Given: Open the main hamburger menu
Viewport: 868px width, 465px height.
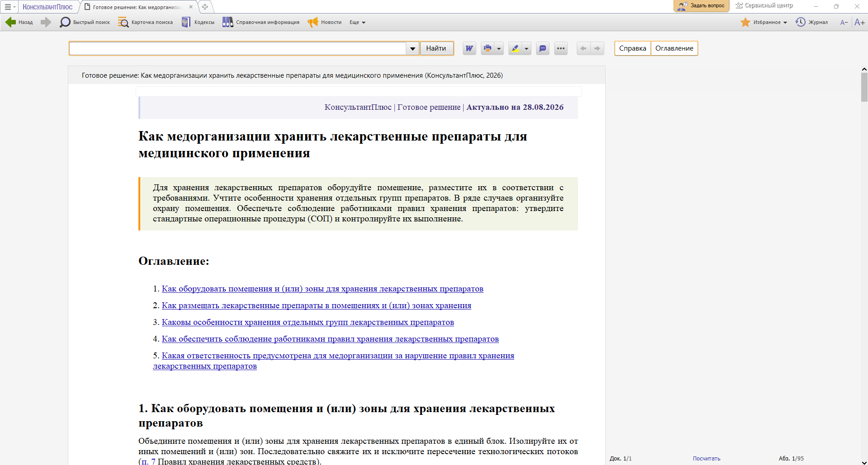Looking at the screenshot, I should [9, 7].
